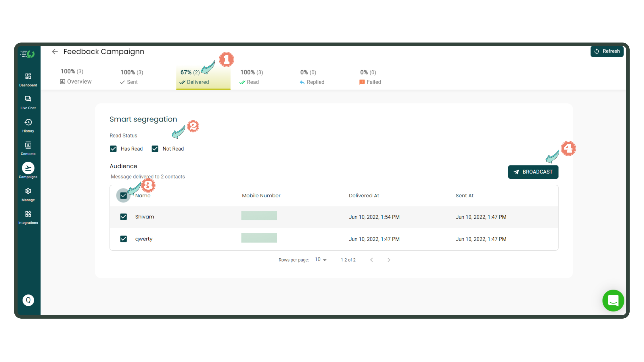
Task: Uncheck the Has Read checkbox
Action: coord(113,149)
